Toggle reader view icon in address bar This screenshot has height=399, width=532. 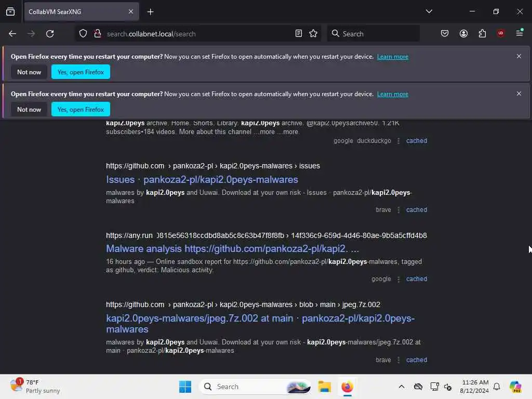(299, 34)
